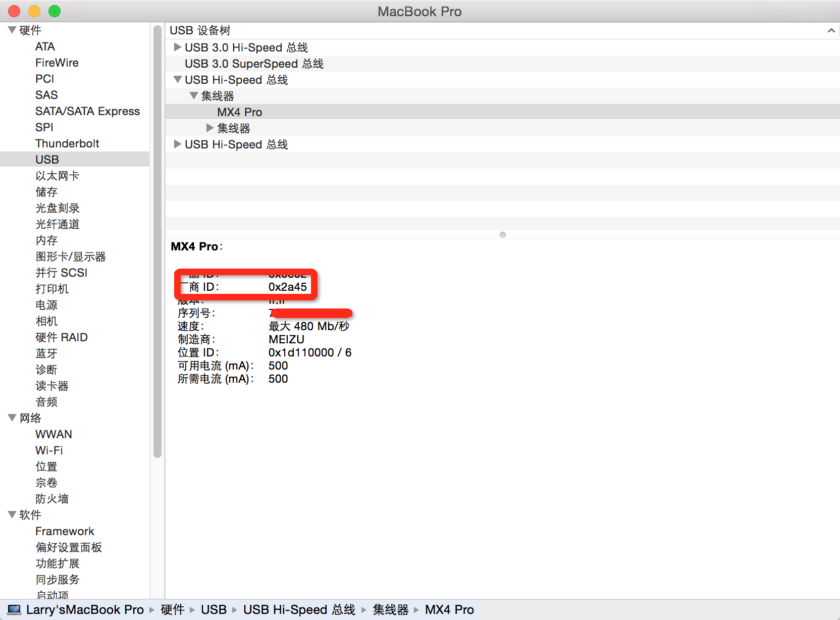Expand the nested 集线器 under MX4 Pro
This screenshot has width=840, height=620.
point(210,128)
